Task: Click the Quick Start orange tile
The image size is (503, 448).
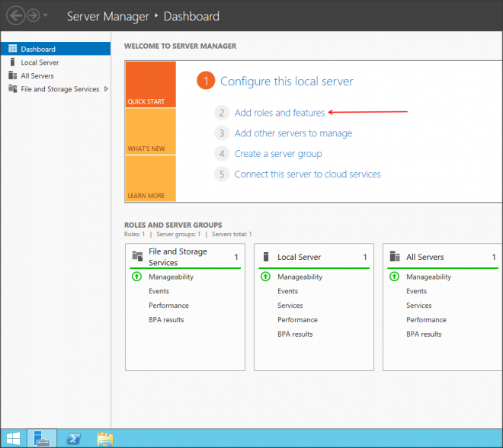Action: point(150,85)
